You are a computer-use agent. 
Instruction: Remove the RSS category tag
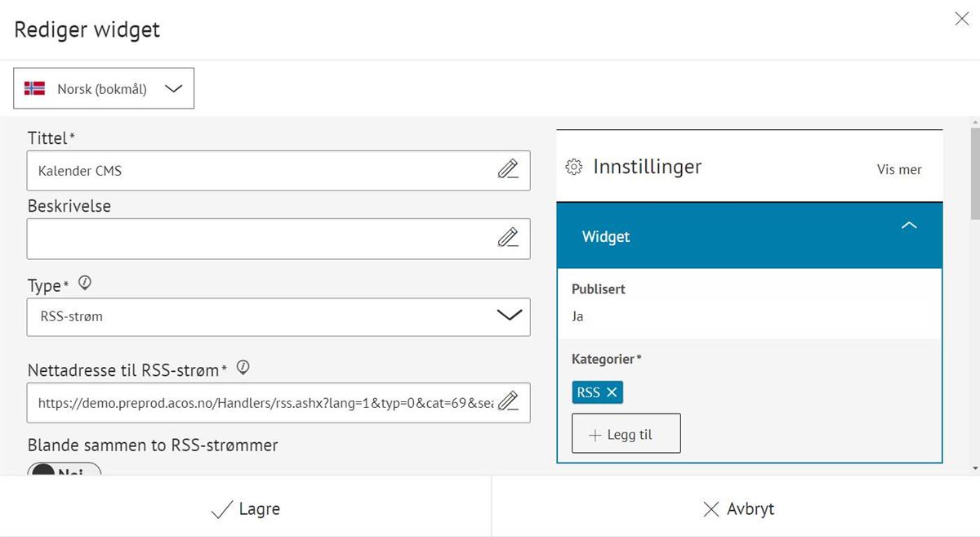(611, 393)
